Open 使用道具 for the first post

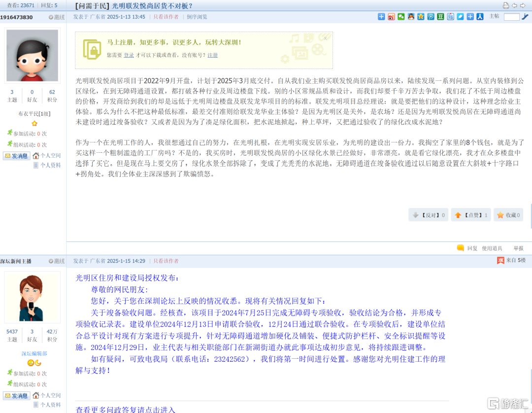pyautogui.click(x=492, y=248)
